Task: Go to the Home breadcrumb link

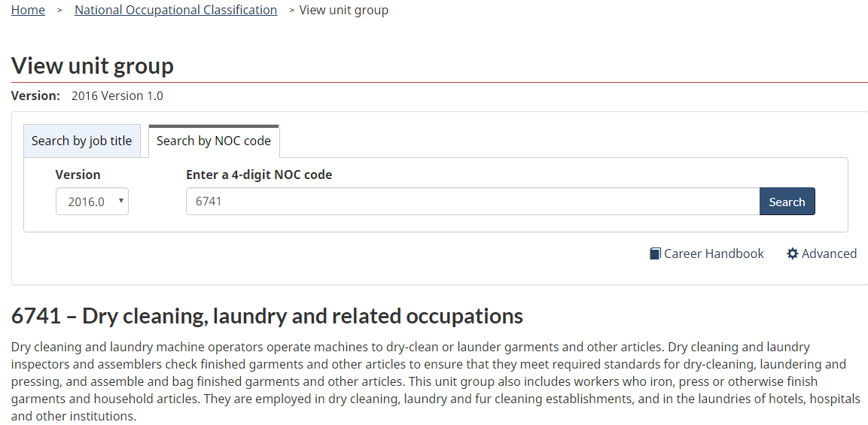Action: click(29, 10)
